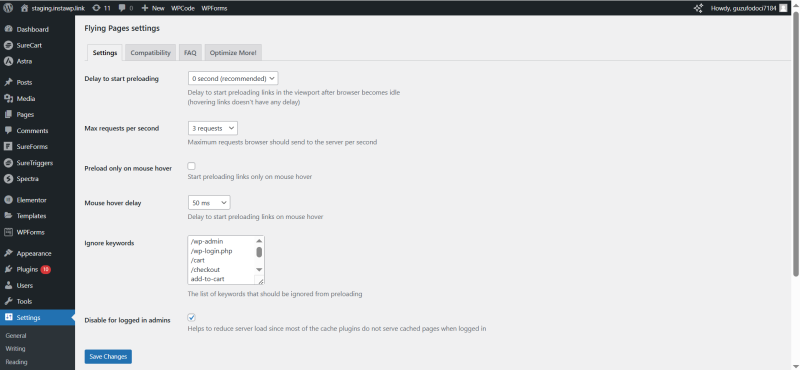Viewport: 800px width, 370px height.
Task: Switch to the FAQ tab
Action: click(190, 53)
